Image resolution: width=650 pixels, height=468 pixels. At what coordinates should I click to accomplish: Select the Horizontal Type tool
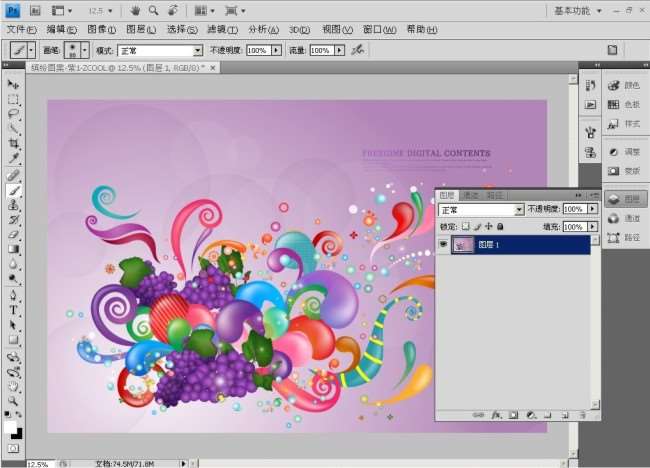(x=14, y=310)
